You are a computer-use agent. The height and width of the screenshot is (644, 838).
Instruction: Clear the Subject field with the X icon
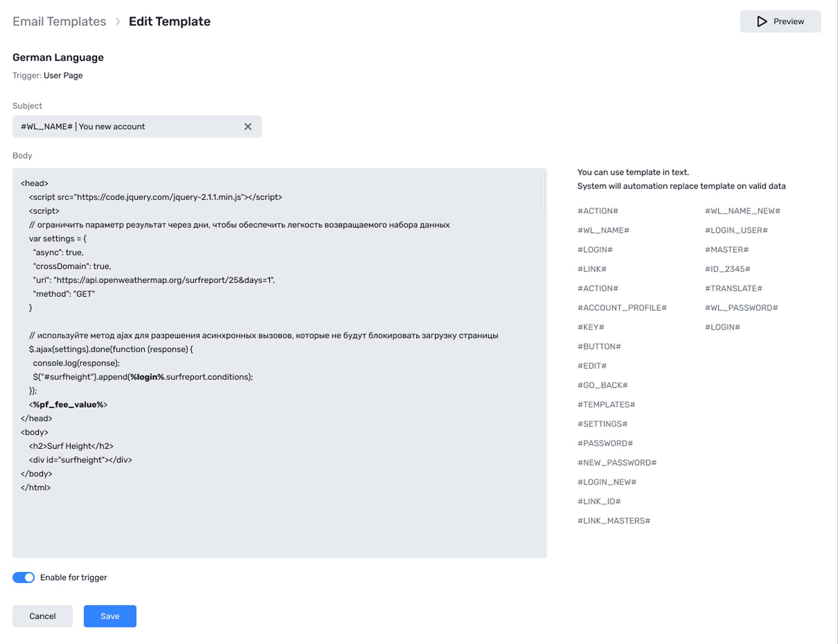pos(248,127)
